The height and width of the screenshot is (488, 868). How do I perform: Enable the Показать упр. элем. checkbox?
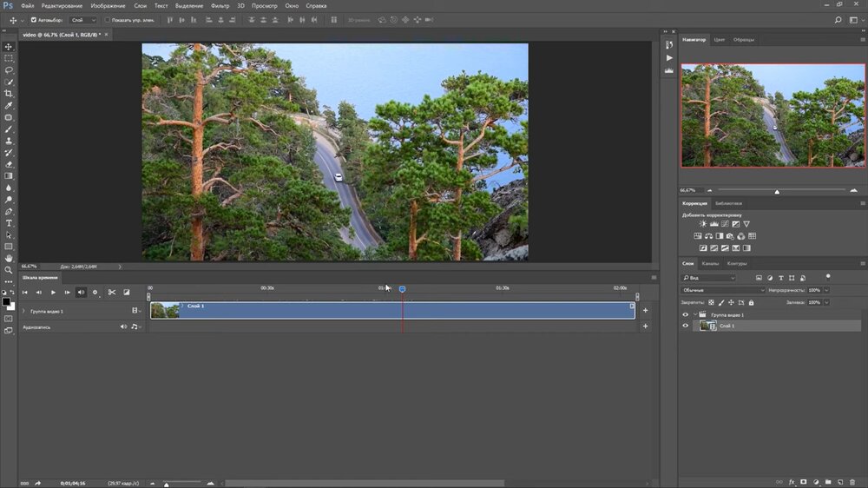pyautogui.click(x=108, y=20)
